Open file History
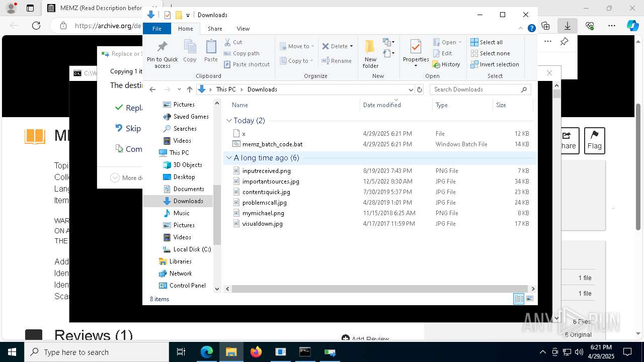The image size is (644, 362). [446, 64]
